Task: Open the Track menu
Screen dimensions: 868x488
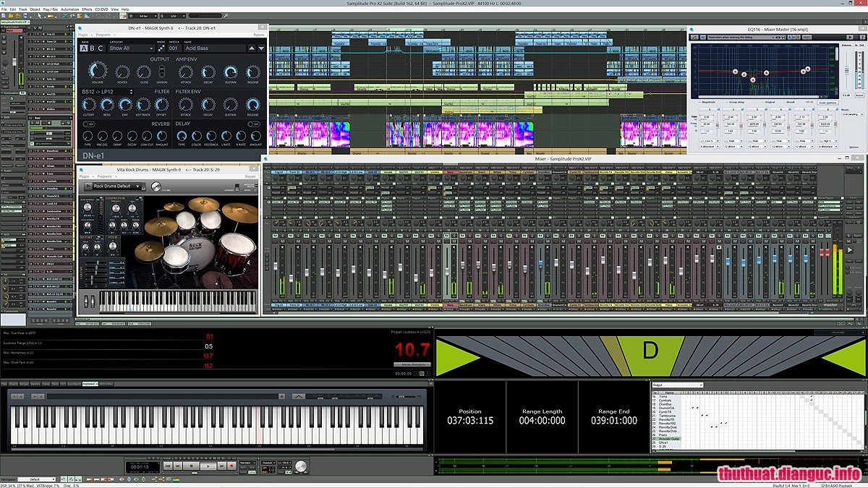Action: click(x=23, y=9)
